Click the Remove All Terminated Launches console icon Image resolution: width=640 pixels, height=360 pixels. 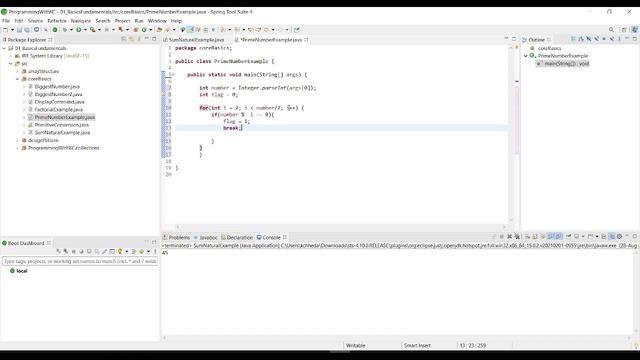point(517,237)
